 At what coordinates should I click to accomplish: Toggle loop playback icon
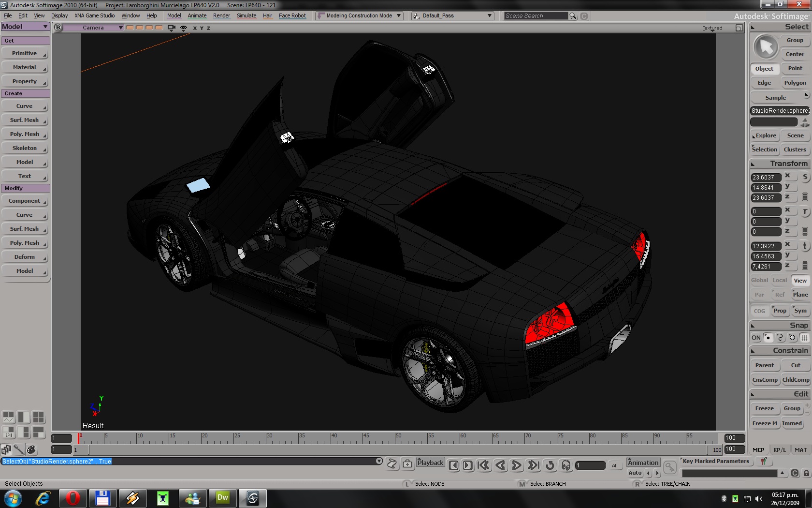(550, 465)
